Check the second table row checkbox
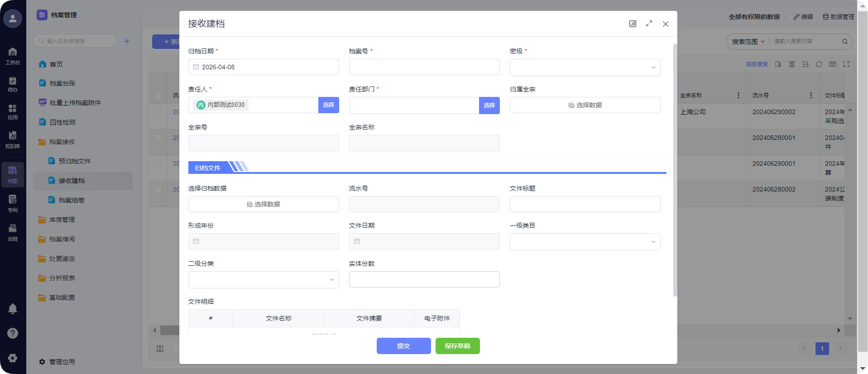 pos(158,138)
